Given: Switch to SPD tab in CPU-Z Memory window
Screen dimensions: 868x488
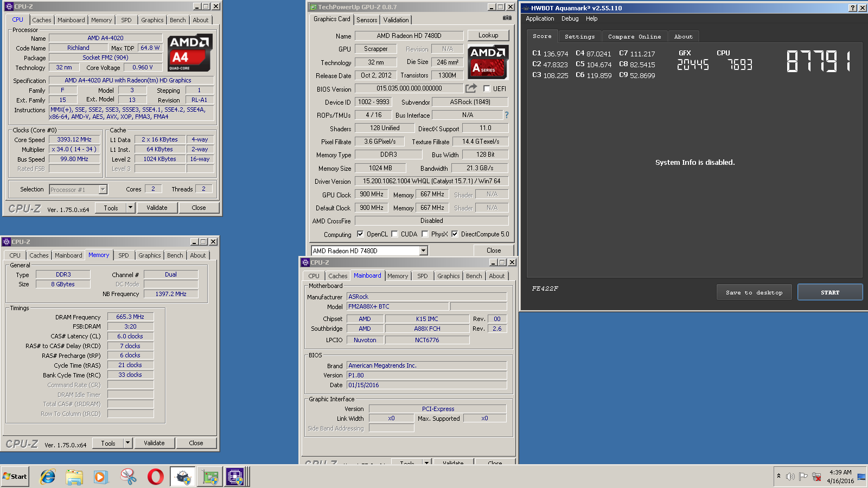Looking at the screenshot, I should (x=124, y=255).
